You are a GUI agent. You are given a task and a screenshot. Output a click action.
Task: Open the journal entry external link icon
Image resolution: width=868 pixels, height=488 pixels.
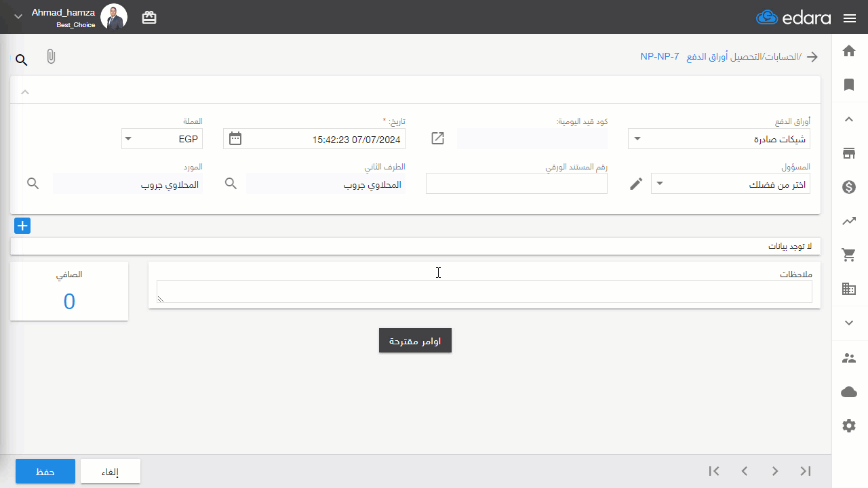[438, 138]
